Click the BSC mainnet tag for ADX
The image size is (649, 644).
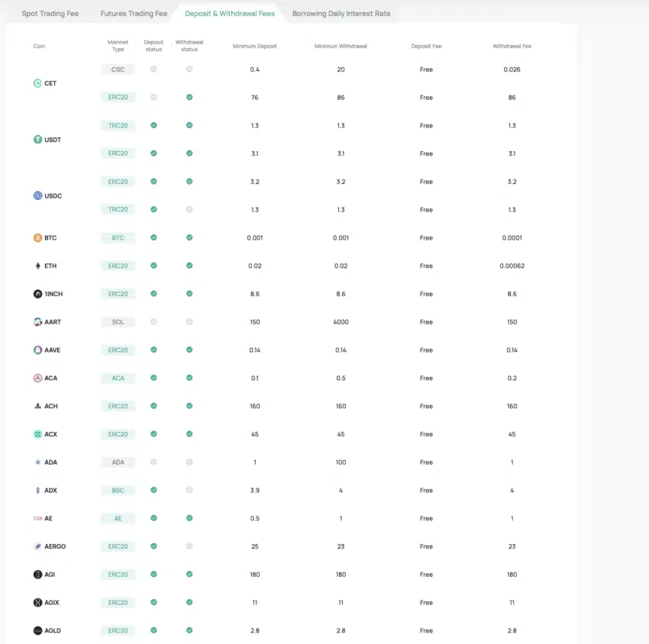[x=118, y=491]
